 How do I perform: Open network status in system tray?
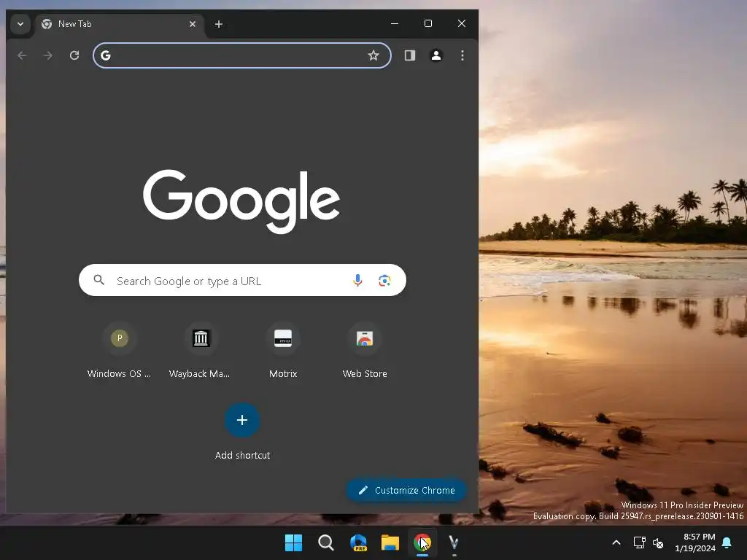point(639,542)
